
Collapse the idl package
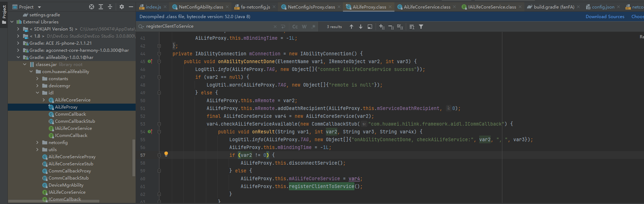pyautogui.click(x=38, y=93)
